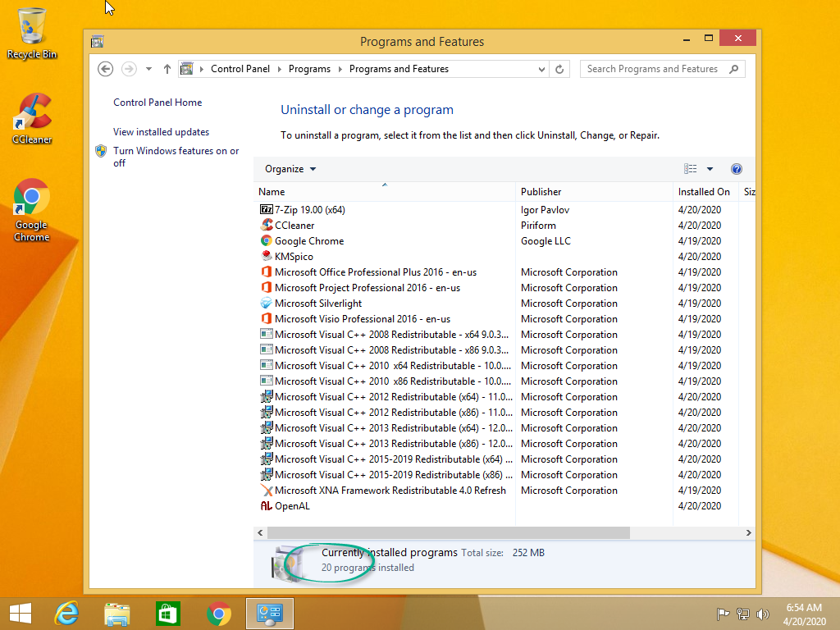Open the CCleaner desktop shortcut

click(32, 119)
